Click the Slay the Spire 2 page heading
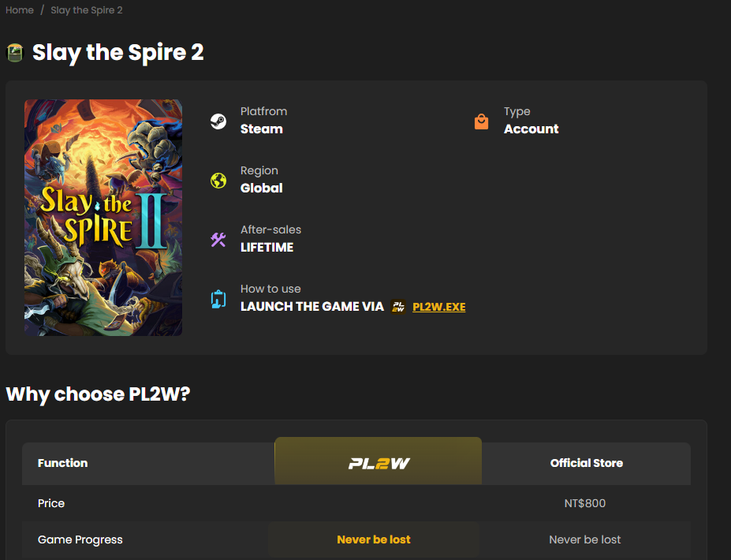The image size is (731, 560). (x=118, y=52)
